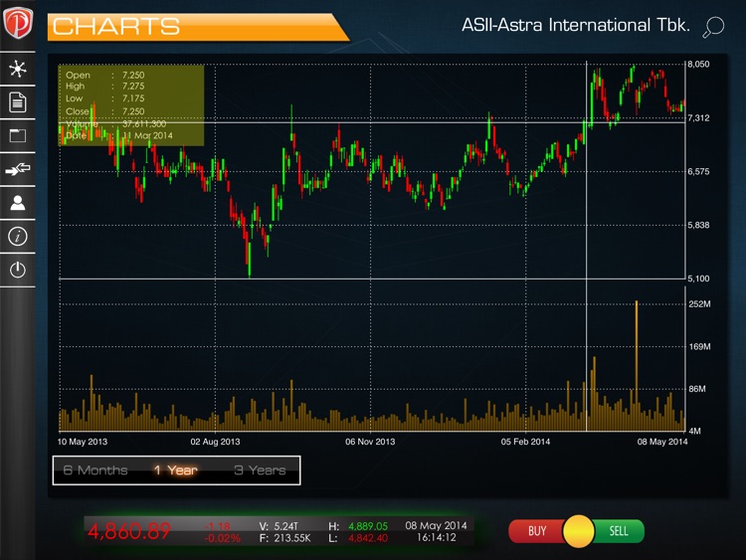This screenshot has height=560, width=746.
Task: Open the user account sidebar icon
Action: point(18,203)
